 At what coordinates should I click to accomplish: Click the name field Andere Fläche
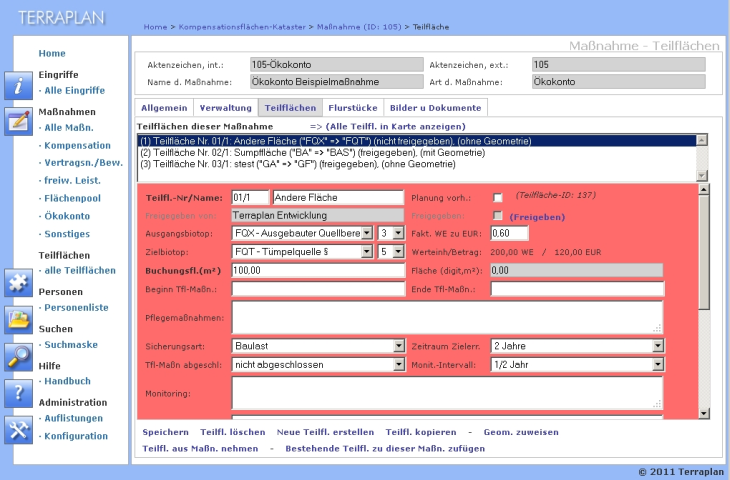338,197
